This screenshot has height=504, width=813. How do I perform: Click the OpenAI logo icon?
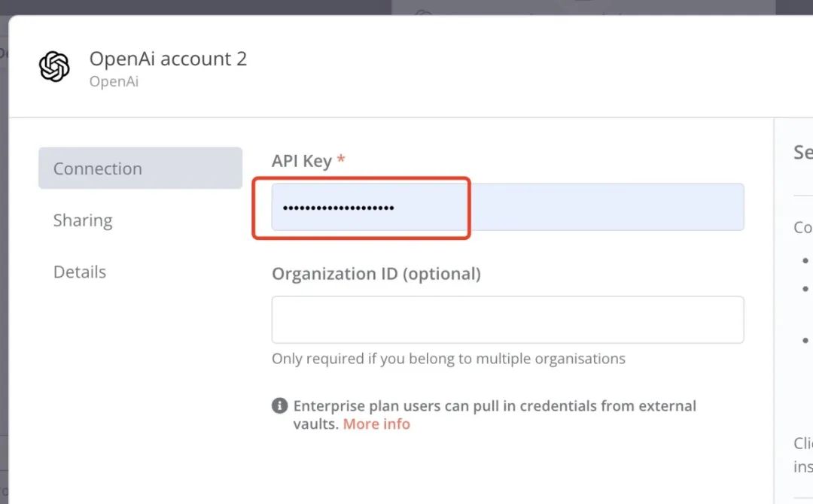click(x=54, y=67)
